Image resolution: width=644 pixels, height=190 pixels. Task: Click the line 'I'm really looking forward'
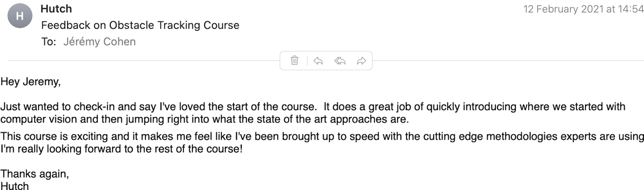[122, 149]
